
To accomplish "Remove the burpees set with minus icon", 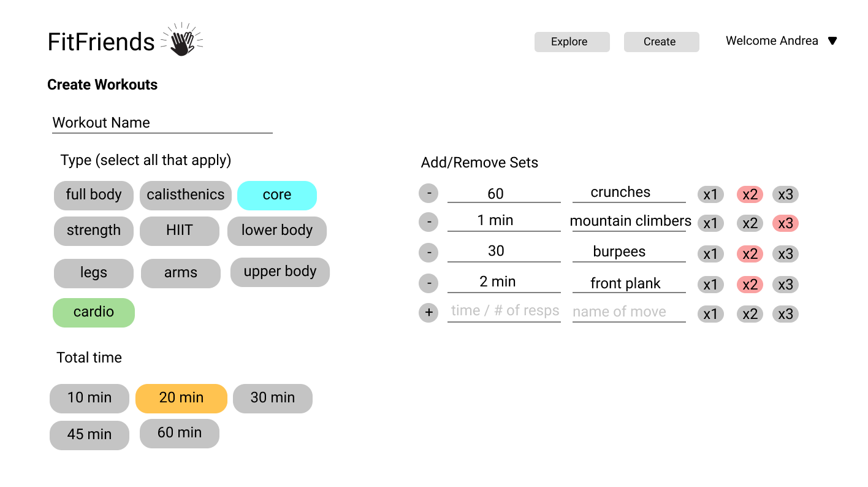I will click(428, 251).
